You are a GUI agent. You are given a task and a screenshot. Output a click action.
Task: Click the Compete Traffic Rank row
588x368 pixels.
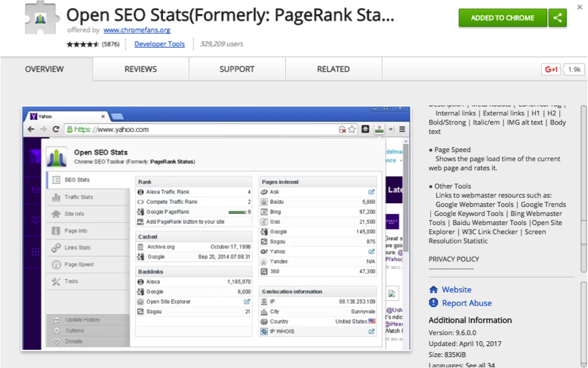tap(194, 202)
